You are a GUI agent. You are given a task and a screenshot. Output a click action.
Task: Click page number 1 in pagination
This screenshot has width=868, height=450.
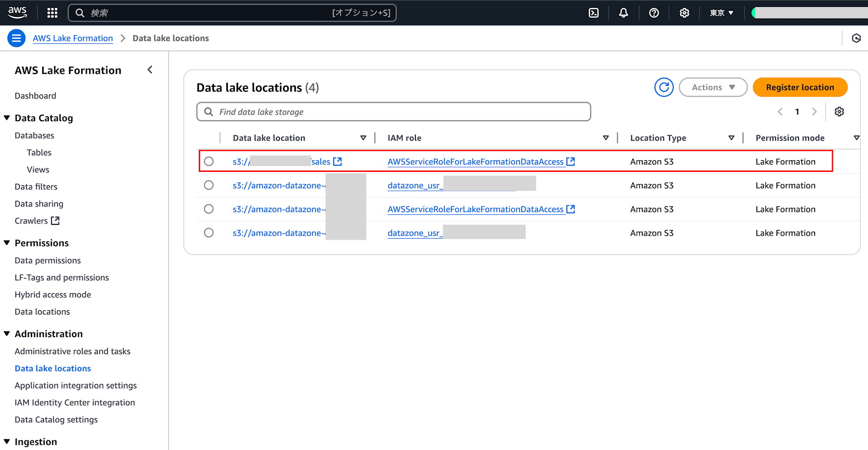(x=797, y=112)
